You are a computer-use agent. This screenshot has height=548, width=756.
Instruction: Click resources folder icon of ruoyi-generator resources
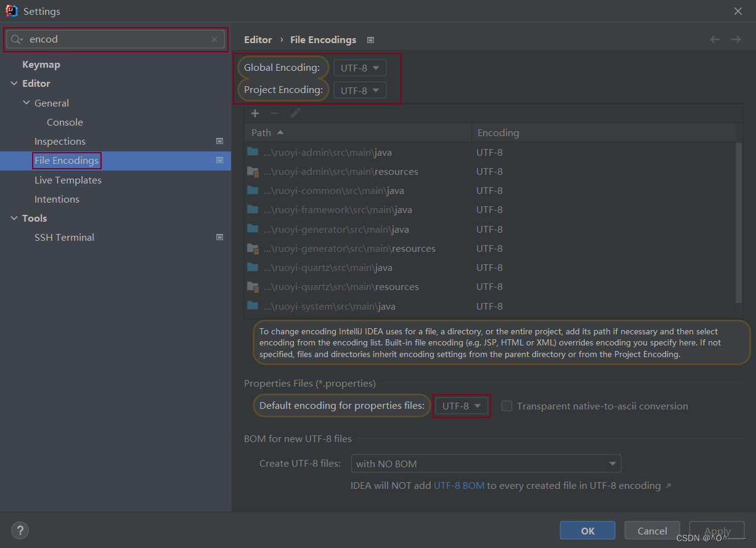coord(253,248)
